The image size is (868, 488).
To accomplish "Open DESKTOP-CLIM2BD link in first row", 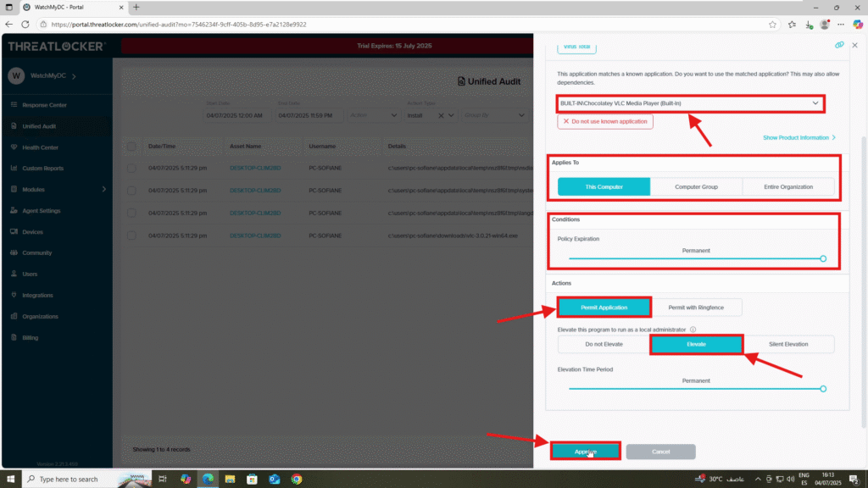I will tap(255, 169).
